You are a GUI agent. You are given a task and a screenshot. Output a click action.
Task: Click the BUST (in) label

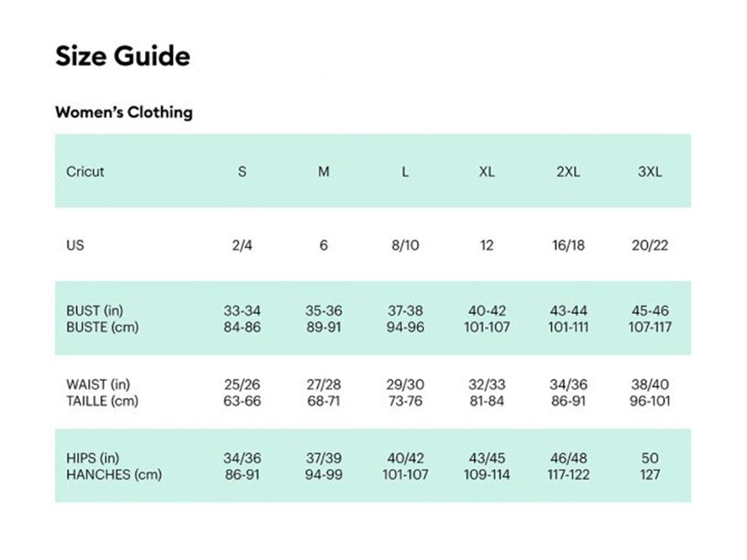point(93,310)
